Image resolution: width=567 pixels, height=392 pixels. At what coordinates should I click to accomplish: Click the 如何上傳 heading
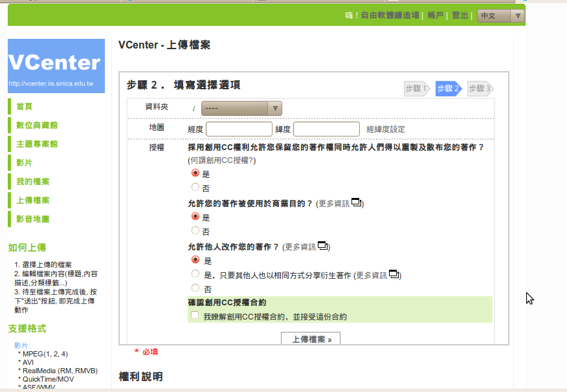click(27, 248)
